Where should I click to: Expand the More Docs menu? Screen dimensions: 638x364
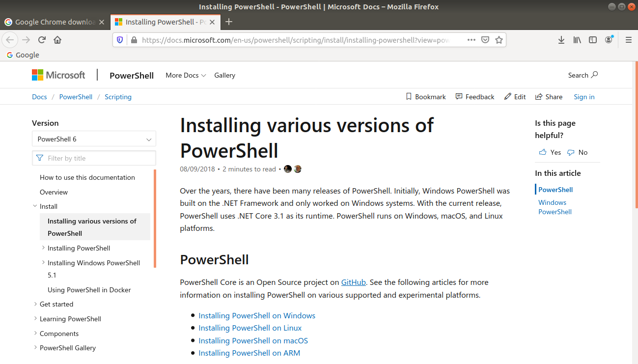coord(186,75)
